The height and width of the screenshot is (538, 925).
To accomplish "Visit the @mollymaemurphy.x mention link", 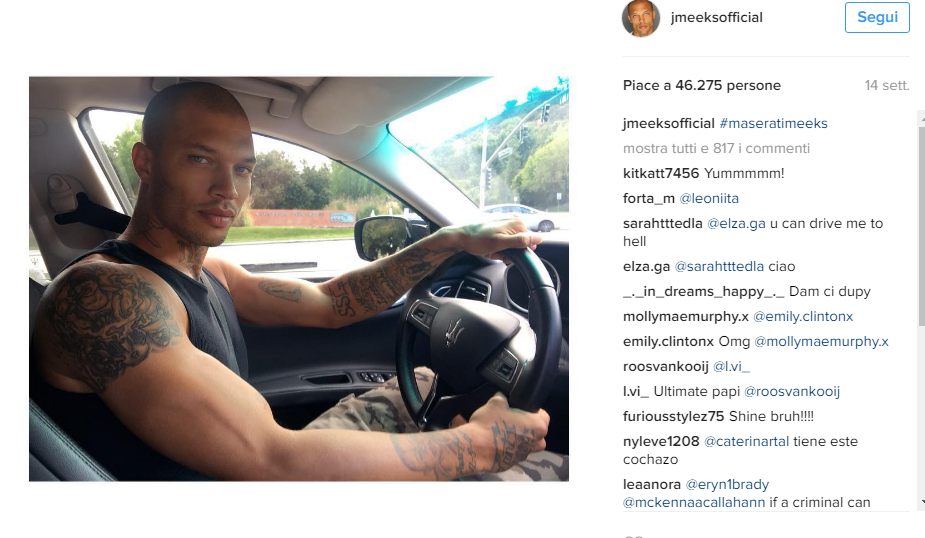I will tap(821, 342).
